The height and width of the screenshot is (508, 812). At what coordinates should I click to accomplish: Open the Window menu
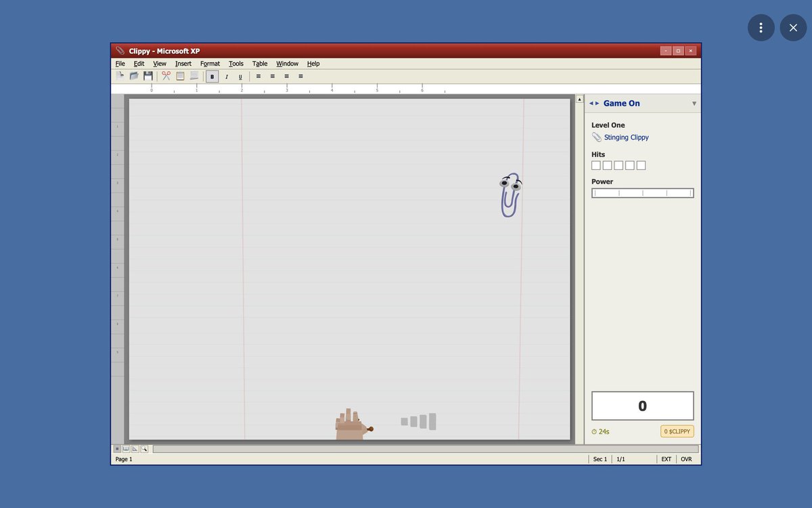(x=287, y=64)
